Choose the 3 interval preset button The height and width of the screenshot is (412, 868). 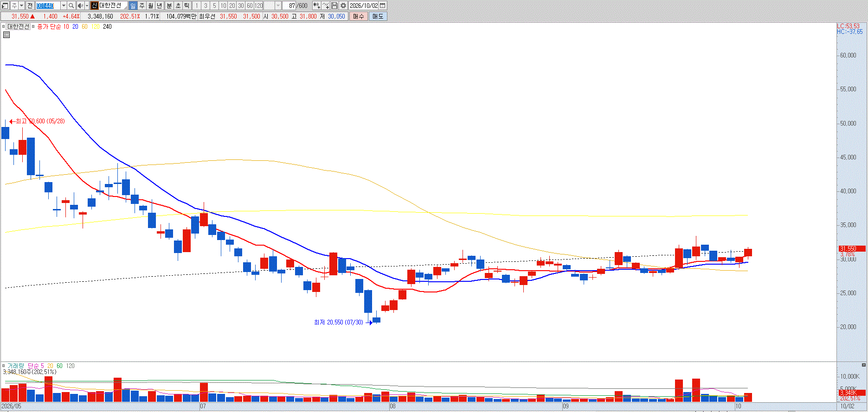pyautogui.click(x=206, y=6)
